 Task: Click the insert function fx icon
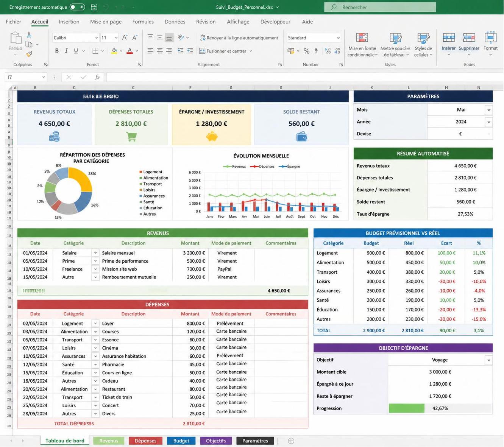point(97,77)
